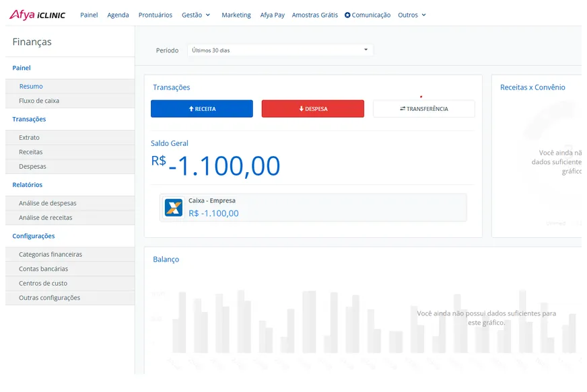Viewport: 587px width, 392px height.
Task: Click the Finanças page title
Action: coord(32,42)
